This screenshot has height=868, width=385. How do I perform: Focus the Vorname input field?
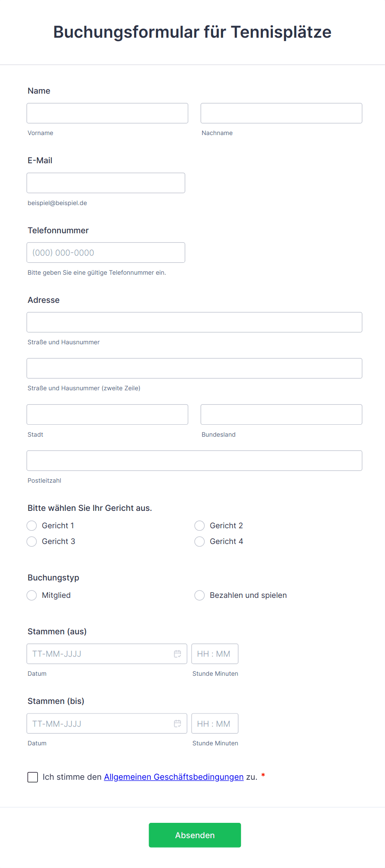click(x=107, y=113)
